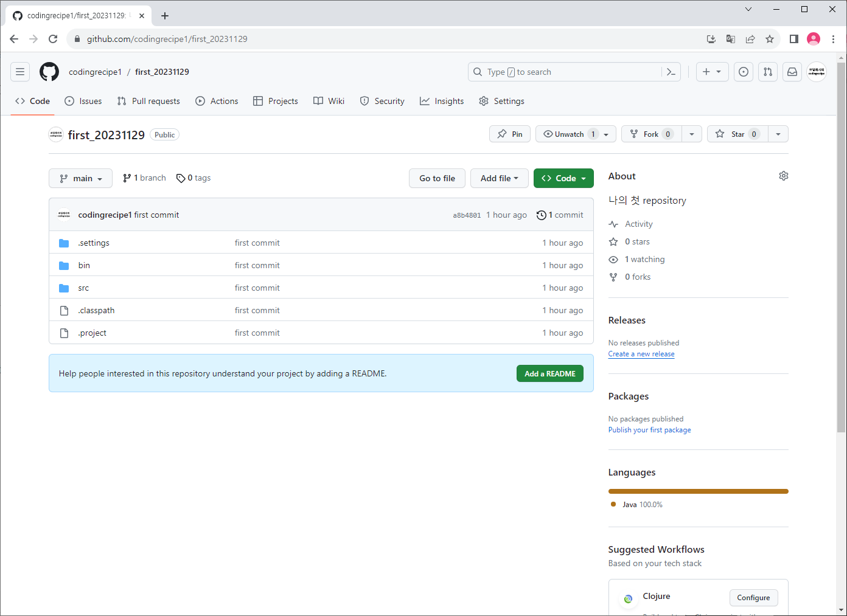
Task: Toggle the browser side panel icon
Action: pos(793,39)
